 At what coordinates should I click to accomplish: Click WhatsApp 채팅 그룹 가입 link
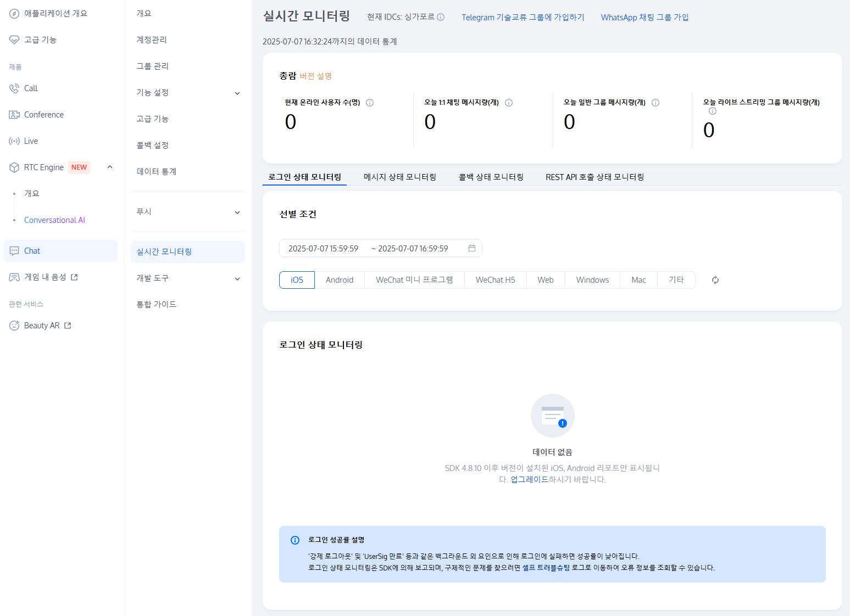(645, 18)
